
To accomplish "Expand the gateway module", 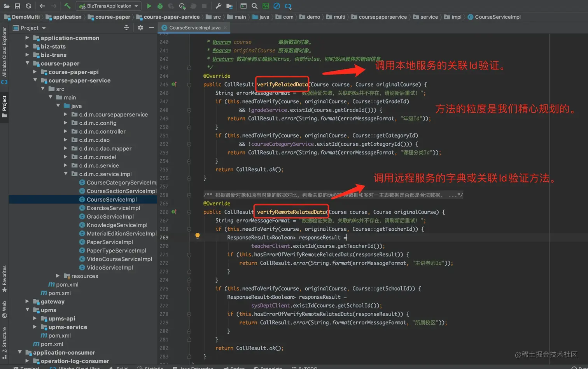I will tap(27, 301).
